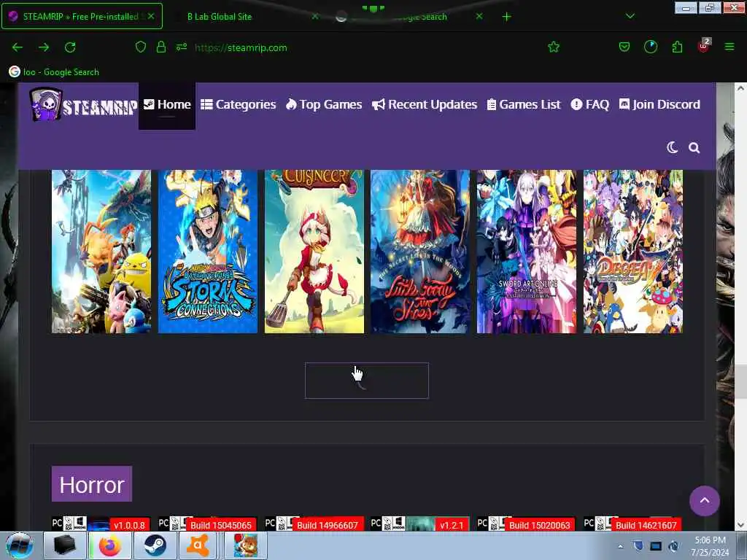Image resolution: width=747 pixels, height=560 pixels.
Task: Open the Firefox extensions puzzle icon
Action: (x=677, y=47)
